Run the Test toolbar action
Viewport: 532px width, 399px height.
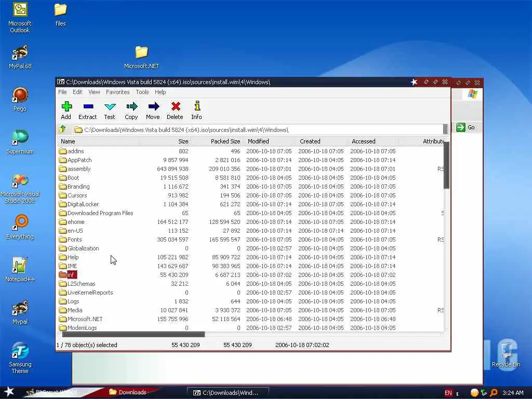point(110,111)
